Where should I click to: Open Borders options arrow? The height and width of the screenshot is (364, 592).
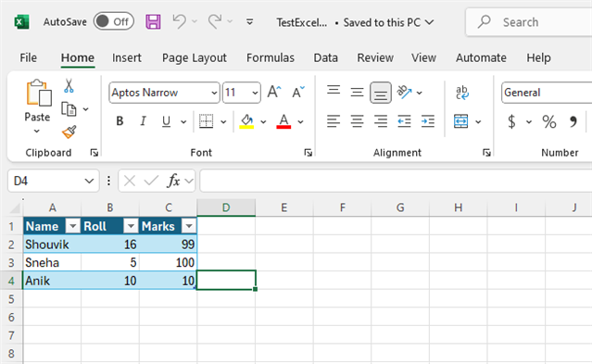[223, 121]
